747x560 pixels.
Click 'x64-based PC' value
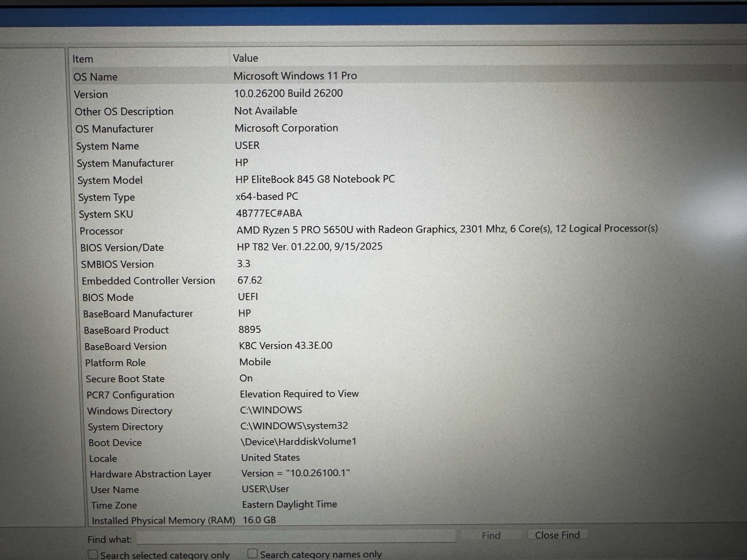coord(267,196)
